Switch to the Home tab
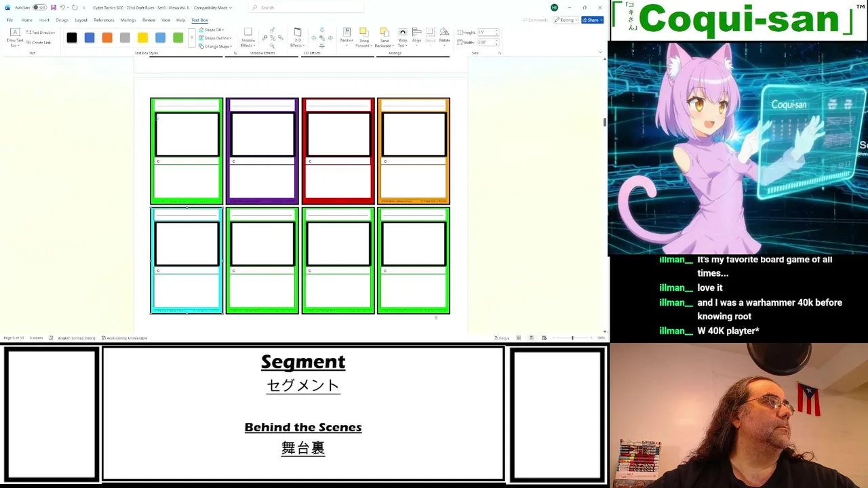 [x=26, y=20]
